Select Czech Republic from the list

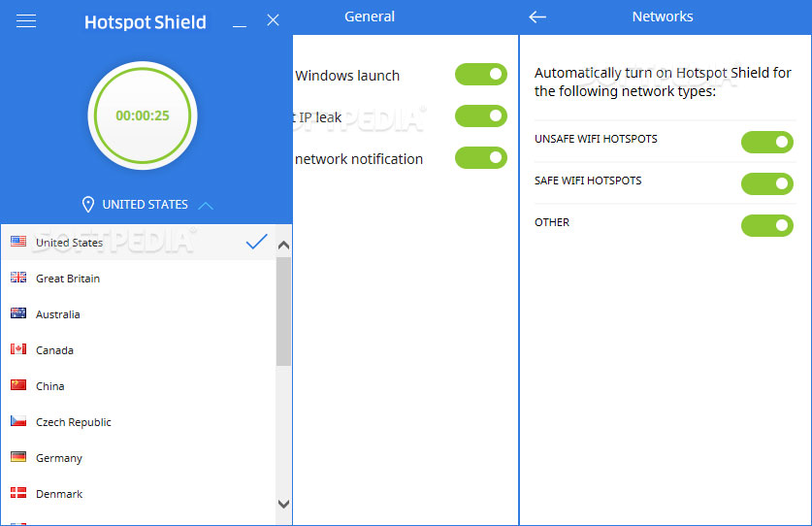(x=74, y=422)
